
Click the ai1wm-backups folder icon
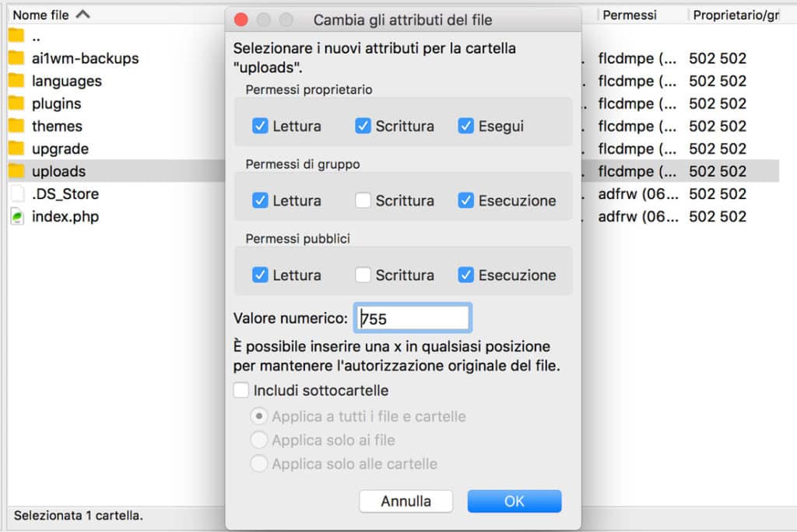(x=16, y=58)
